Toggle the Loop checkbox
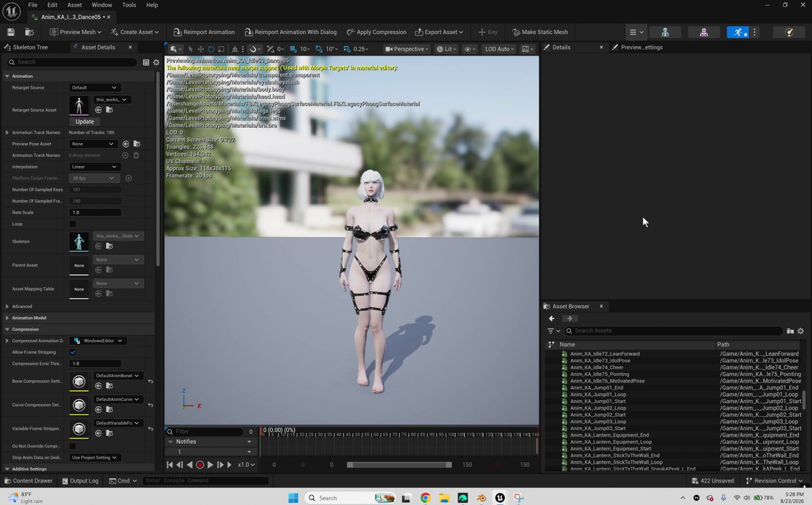Screen dimensions: 812x505 point(73,224)
